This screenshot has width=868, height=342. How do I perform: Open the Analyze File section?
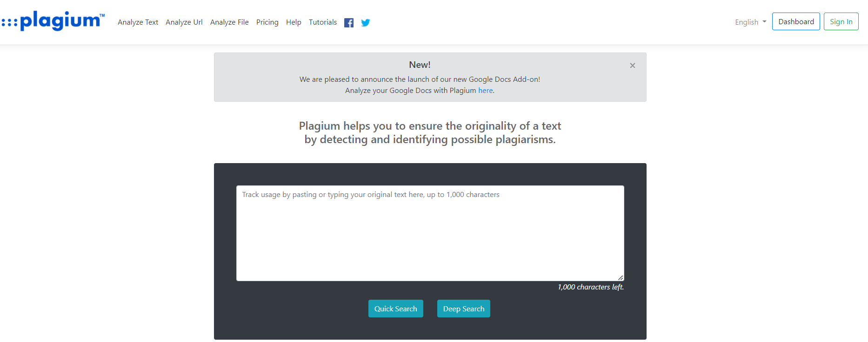pos(229,22)
